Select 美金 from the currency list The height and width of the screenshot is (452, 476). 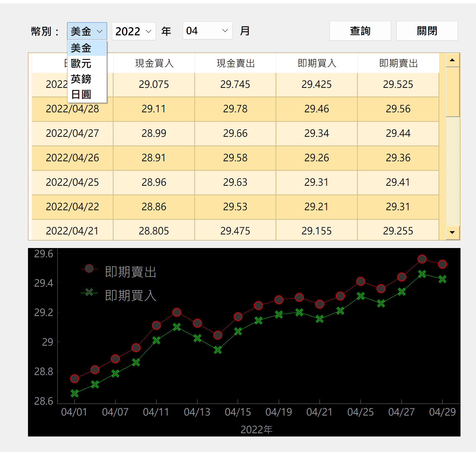tap(87, 48)
